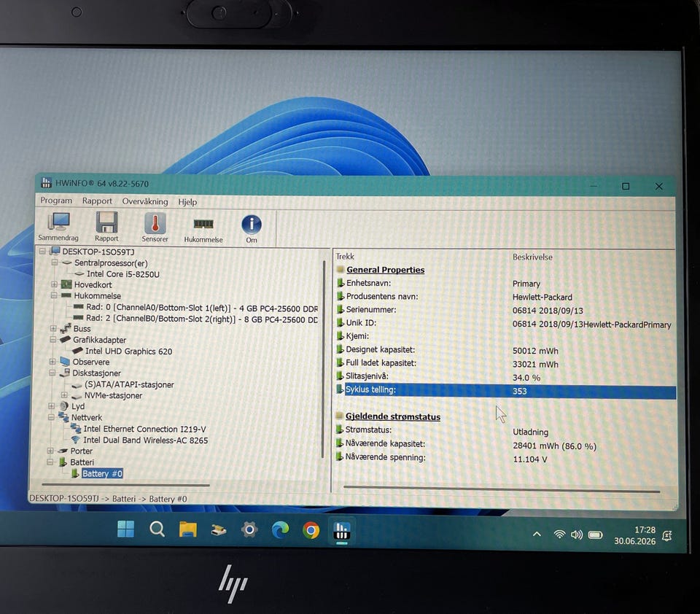Screen dimensions: 700x614
Task: Open the Sammendrag summary tool
Action: [58, 226]
